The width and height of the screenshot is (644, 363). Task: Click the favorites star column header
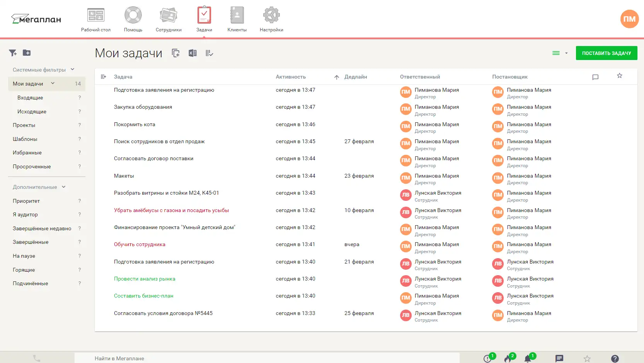[620, 76]
